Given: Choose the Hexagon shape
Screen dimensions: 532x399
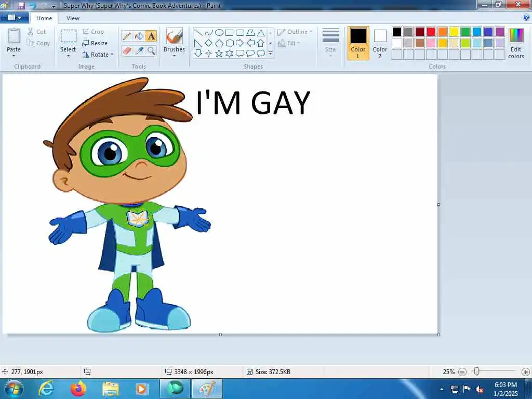Looking at the screenshot, I should pos(229,43).
